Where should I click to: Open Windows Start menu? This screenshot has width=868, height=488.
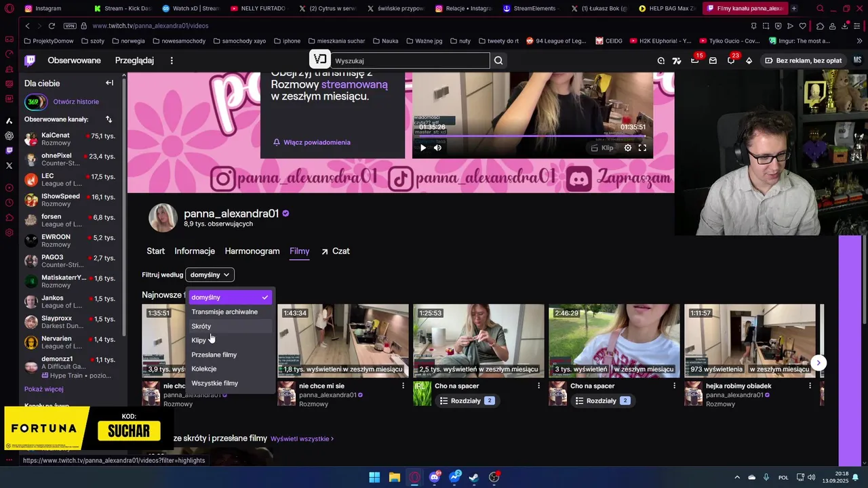(x=374, y=477)
